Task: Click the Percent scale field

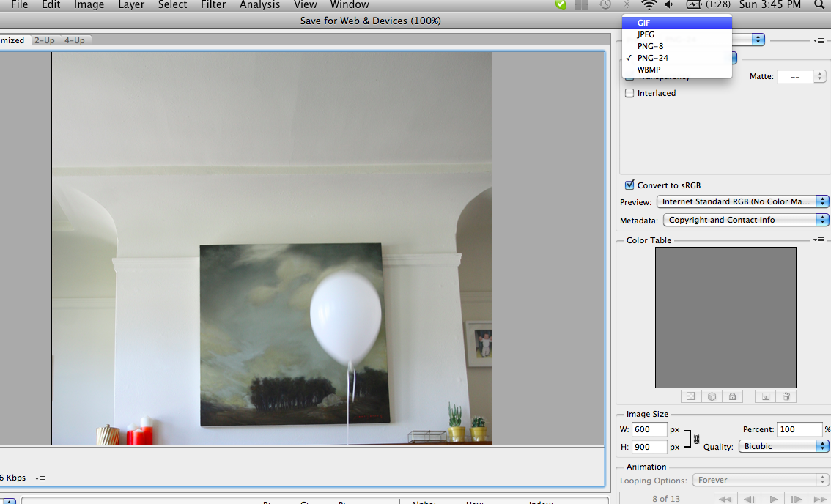Action: coord(799,429)
